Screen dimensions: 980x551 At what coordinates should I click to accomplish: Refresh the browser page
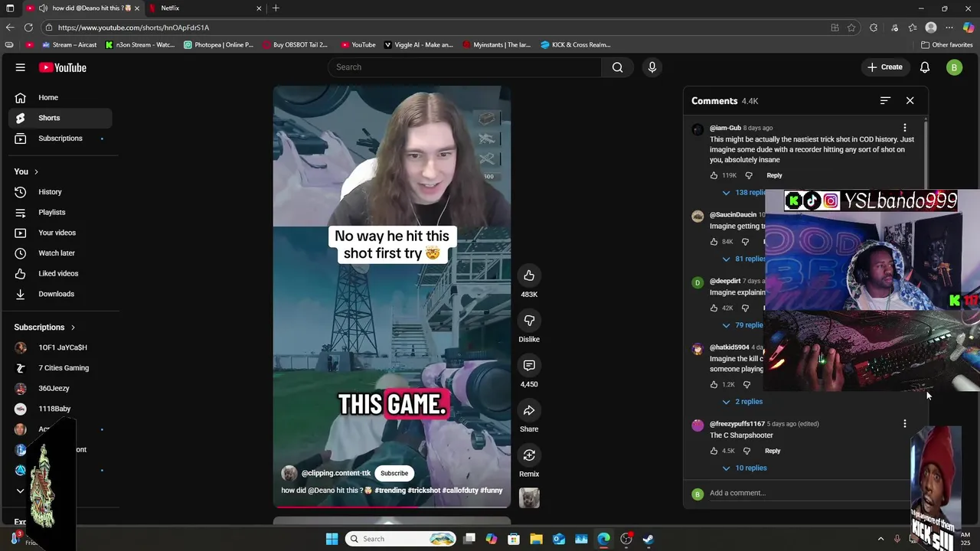pos(29,28)
